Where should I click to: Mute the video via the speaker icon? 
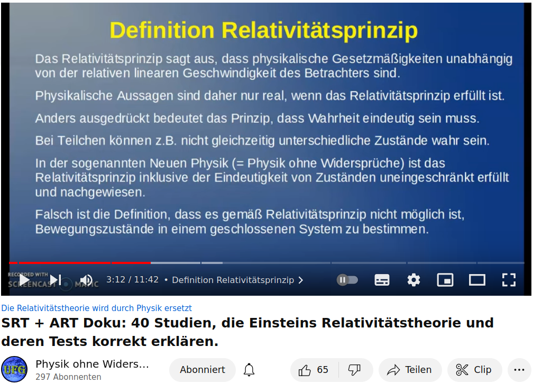86,280
